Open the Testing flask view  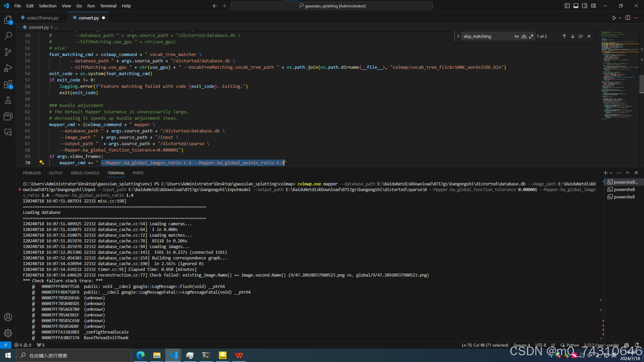tap(8, 100)
